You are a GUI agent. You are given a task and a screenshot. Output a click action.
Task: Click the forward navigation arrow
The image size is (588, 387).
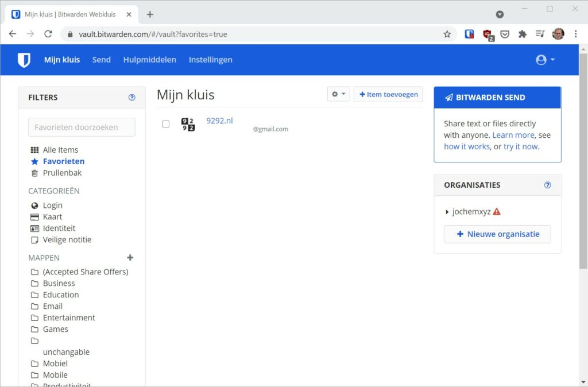tap(30, 34)
